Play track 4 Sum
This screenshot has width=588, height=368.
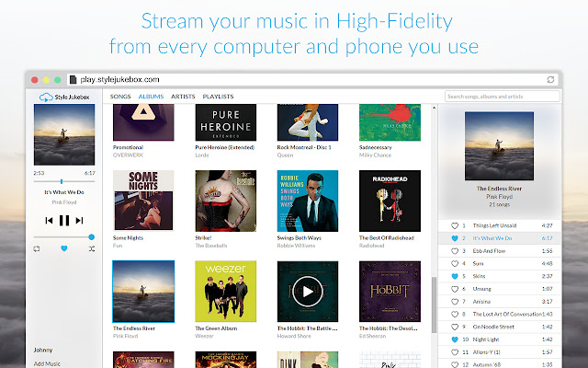[x=478, y=264]
